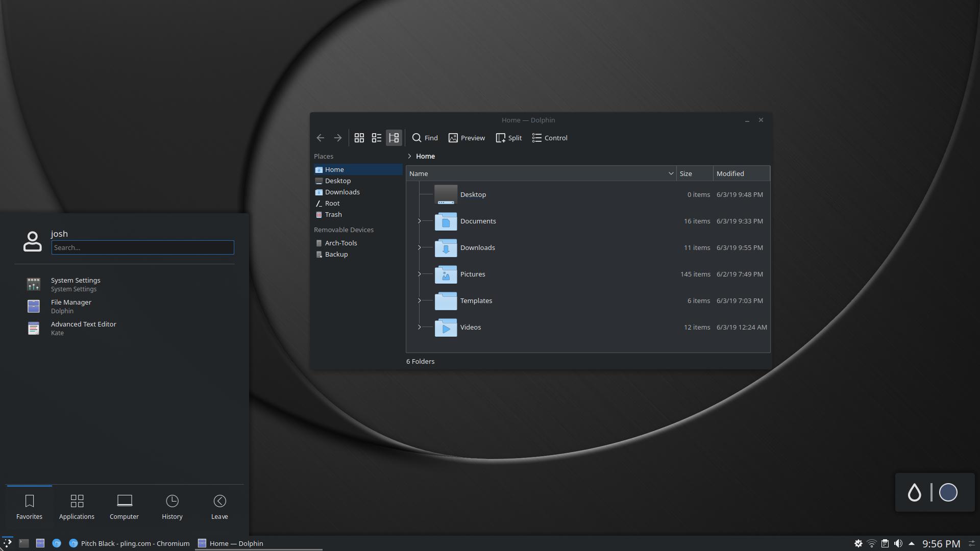Screen dimensions: 980x551
Task: Click '6 Folders' status bar text
Action: [x=421, y=361]
